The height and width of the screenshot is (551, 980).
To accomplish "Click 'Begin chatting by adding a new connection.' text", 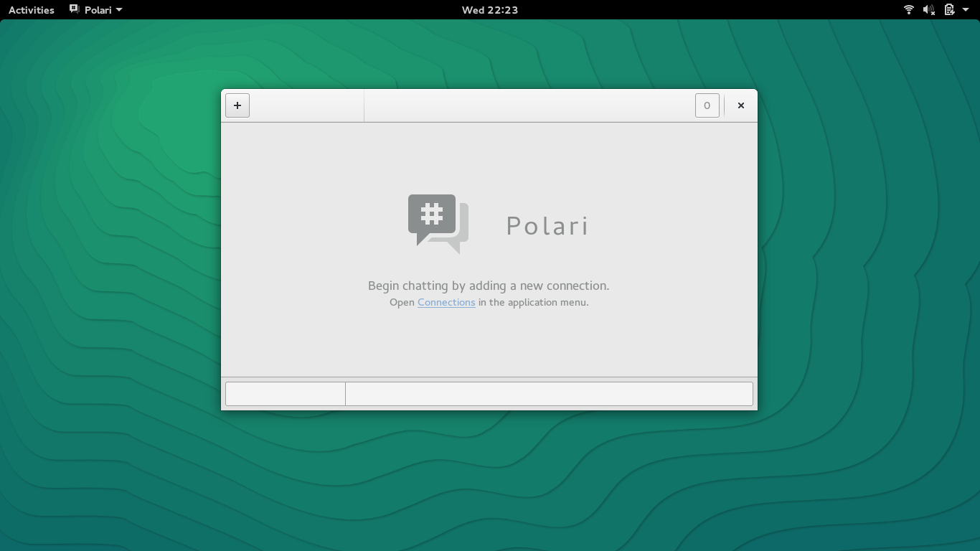I will [x=489, y=286].
